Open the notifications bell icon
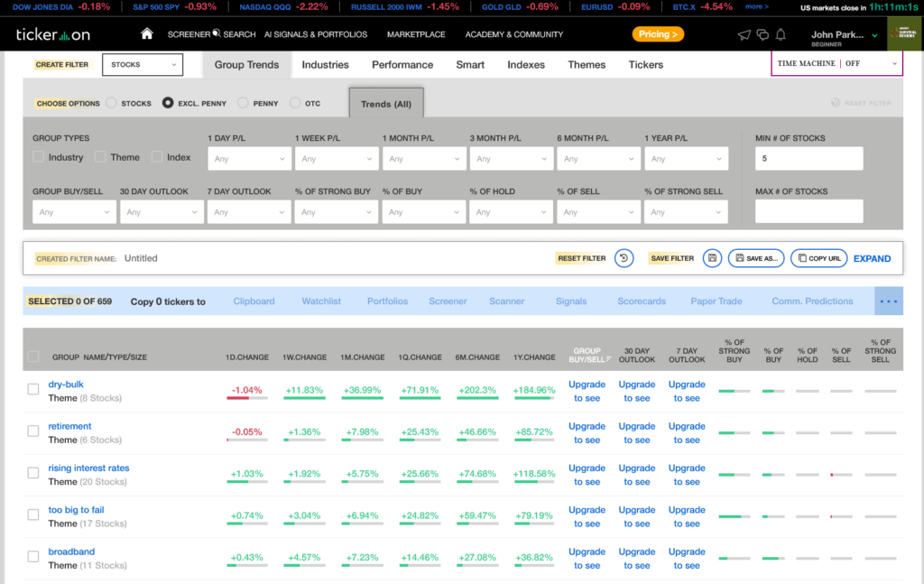This screenshot has height=584, width=924. 781,35
